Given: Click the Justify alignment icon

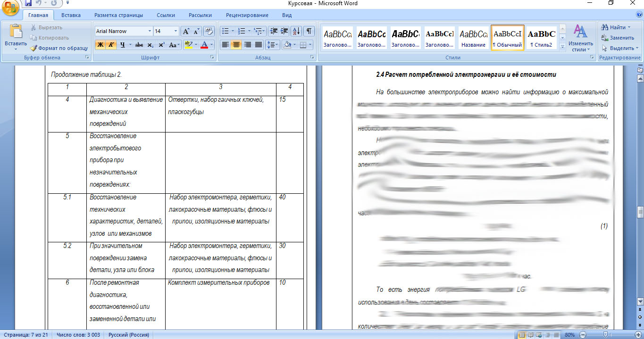Looking at the screenshot, I should pos(259,45).
